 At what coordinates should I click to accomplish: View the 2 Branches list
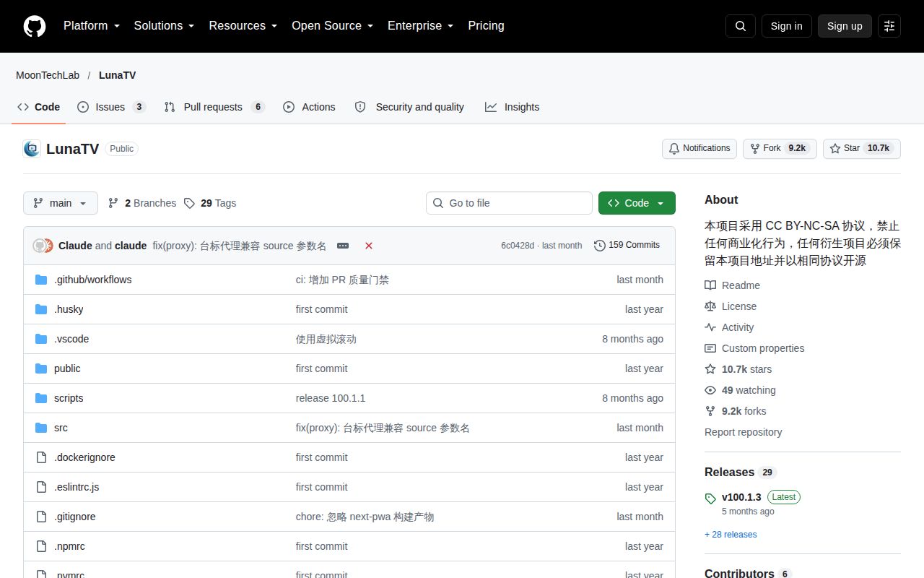pyautogui.click(x=142, y=203)
